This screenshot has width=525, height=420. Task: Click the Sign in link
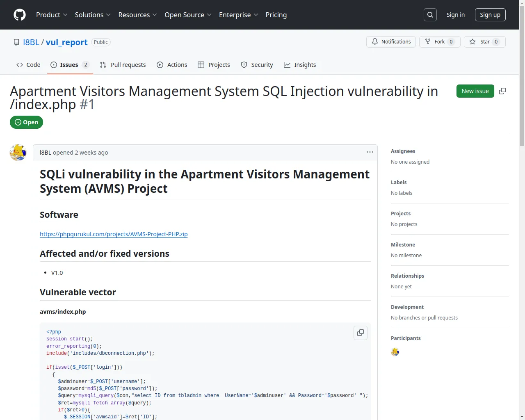click(x=456, y=15)
